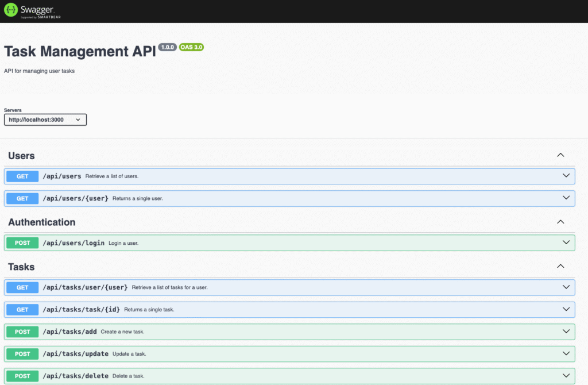The width and height of the screenshot is (588, 385).
Task: Click the /api/tasks/update path text
Action: [x=75, y=354]
